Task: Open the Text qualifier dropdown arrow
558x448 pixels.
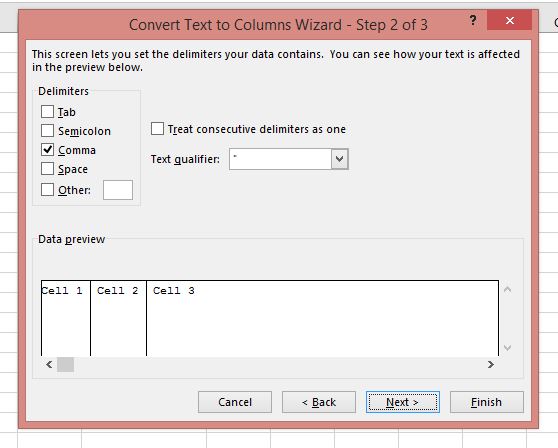Action: [x=339, y=159]
